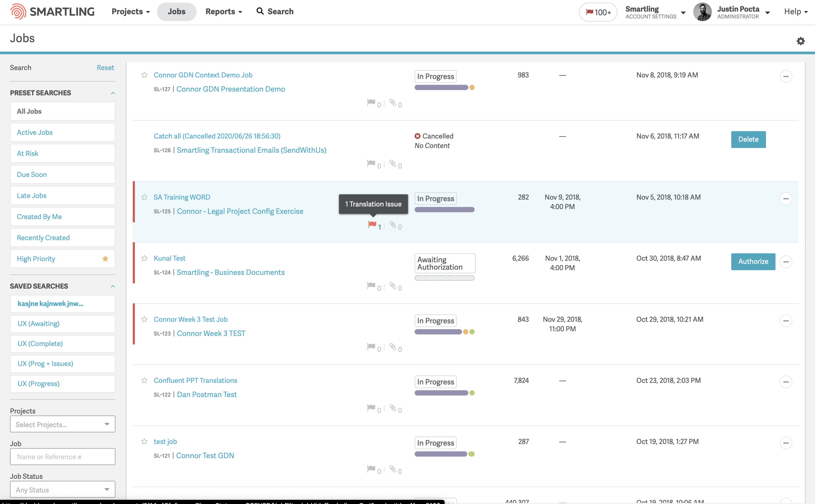Open more actions for Kunal Test
Screen dimensions: 815x504
coord(786,262)
